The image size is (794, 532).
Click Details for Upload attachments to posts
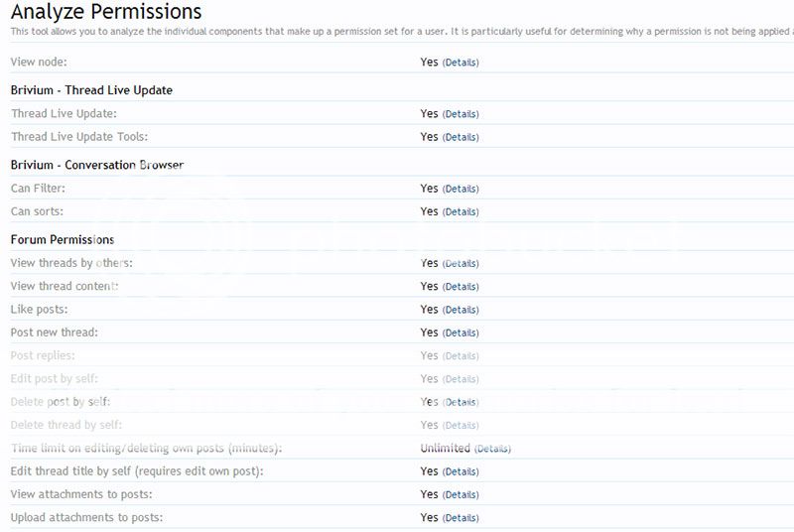coord(461,518)
